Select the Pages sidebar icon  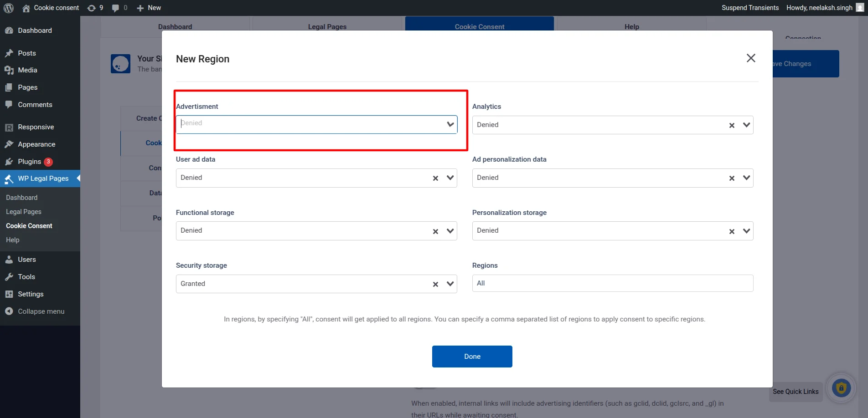coord(10,87)
